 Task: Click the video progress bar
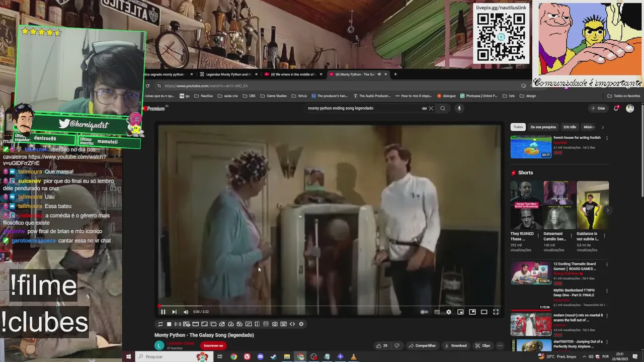(330, 305)
